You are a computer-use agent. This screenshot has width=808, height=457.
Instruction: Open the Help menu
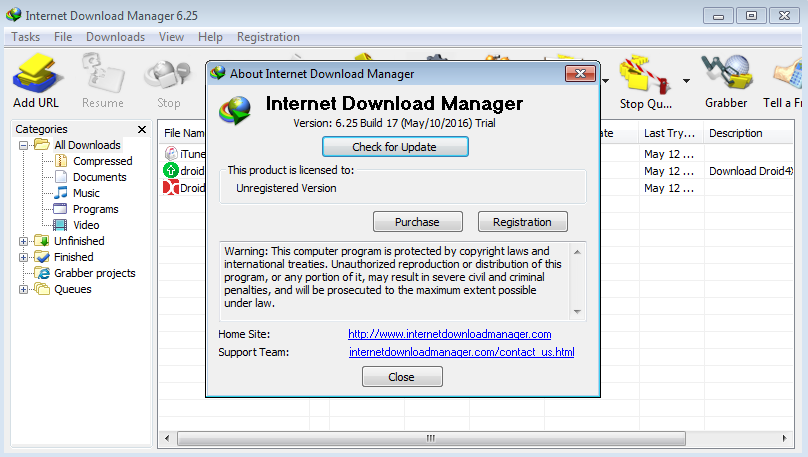pos(210,37)
